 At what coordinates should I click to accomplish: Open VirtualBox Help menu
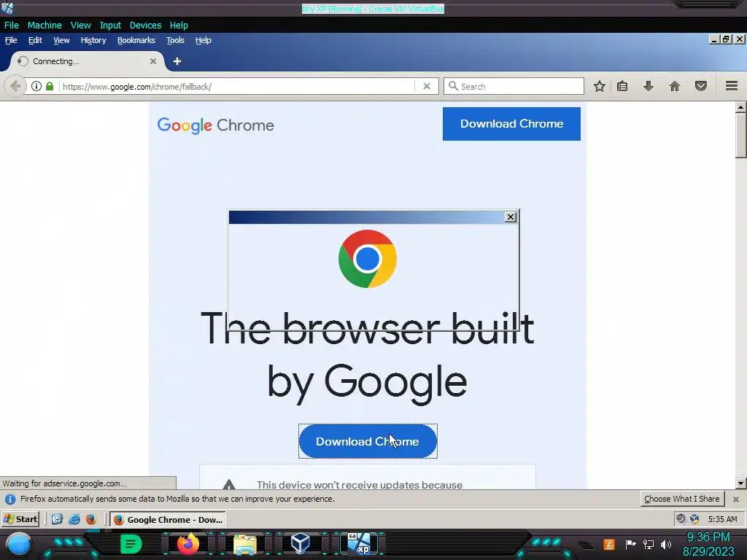click(179, 26)
